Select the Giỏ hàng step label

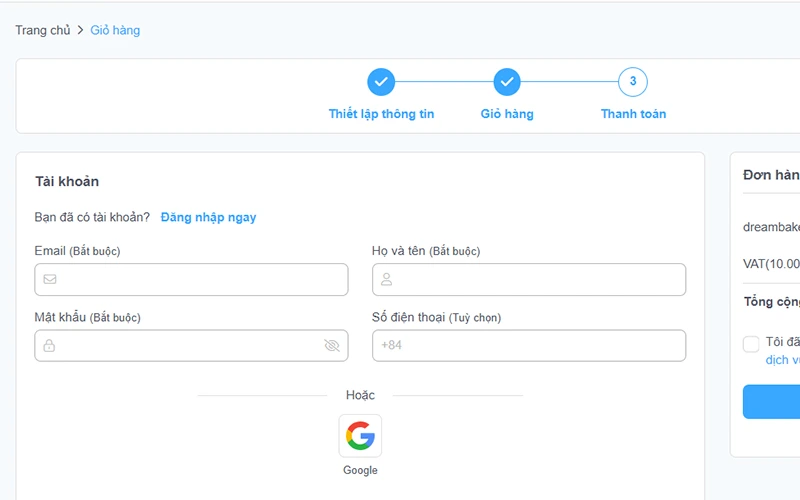[507, 114]
